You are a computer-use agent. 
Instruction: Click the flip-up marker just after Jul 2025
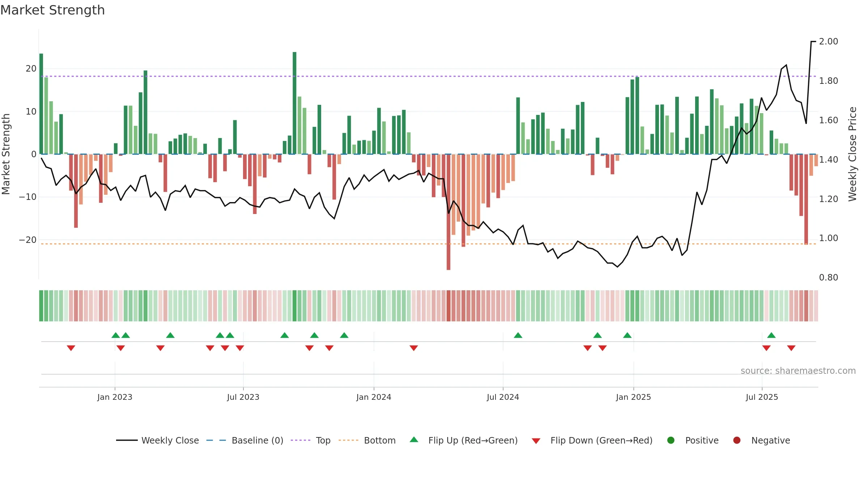pyautogui.click(x=771, y=335)
